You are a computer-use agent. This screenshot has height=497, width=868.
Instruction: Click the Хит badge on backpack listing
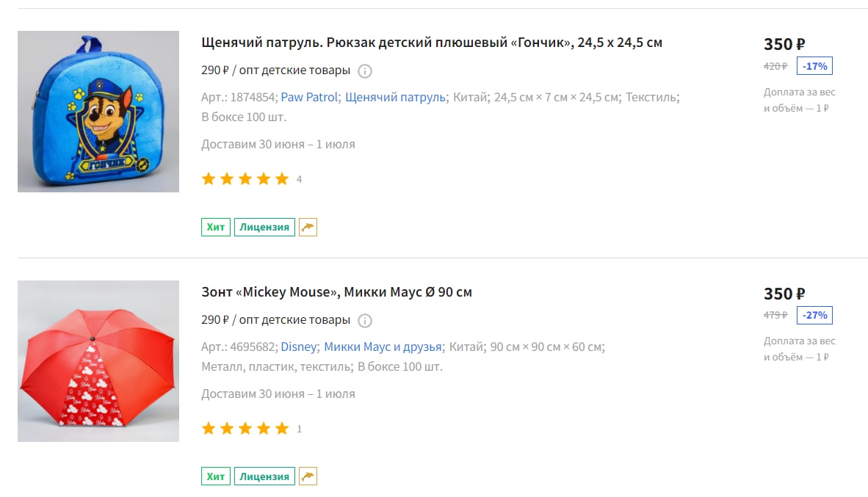pyautogui.click(x=216, y=227)
